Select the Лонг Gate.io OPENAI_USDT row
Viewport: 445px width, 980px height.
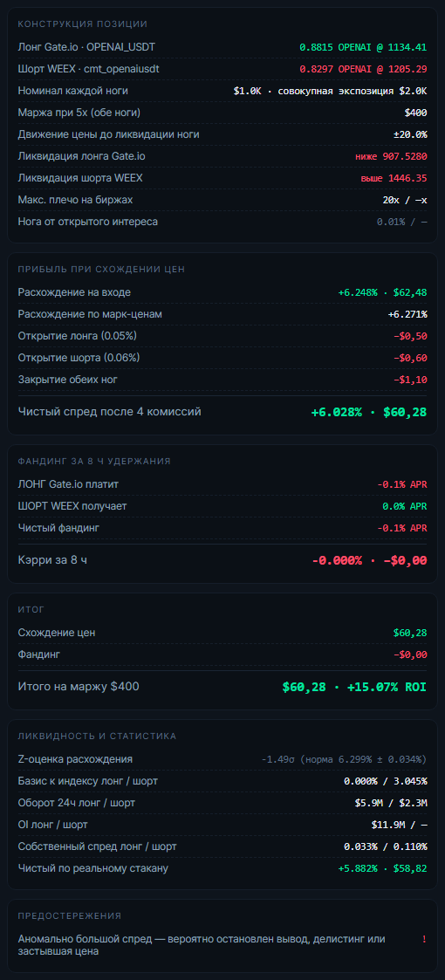pyautogui.click(x=222, y=47)
